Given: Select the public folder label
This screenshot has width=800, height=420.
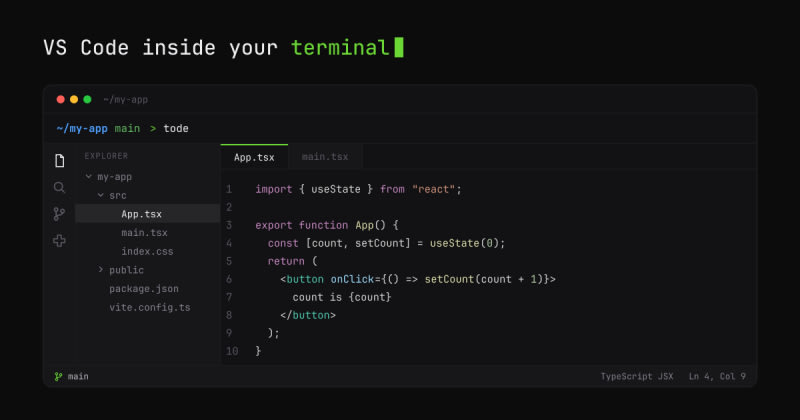Looking at the screenshot, I should (127, 270).
